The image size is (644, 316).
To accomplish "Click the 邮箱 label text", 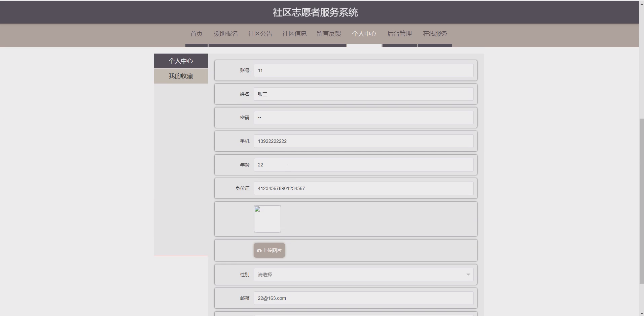I will (245, 298).
